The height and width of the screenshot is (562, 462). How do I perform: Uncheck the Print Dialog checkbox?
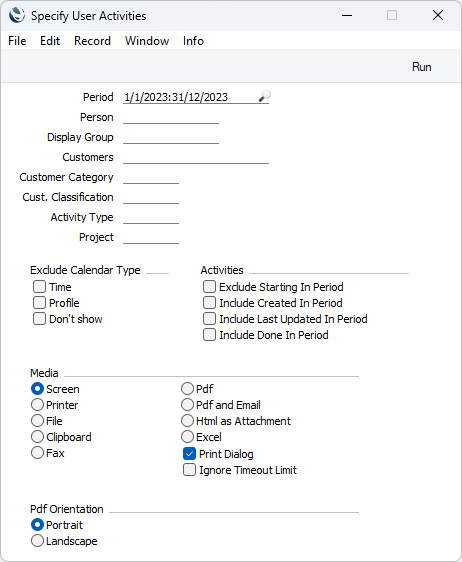[189, 454]
